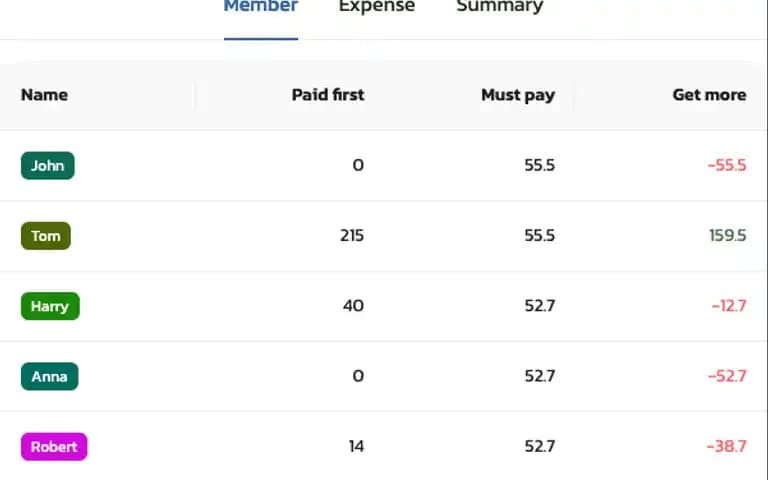The height and width of the screenshot is (480, 768).
Task: Select the Tom member tag
Action: click(x=46, y=236)
